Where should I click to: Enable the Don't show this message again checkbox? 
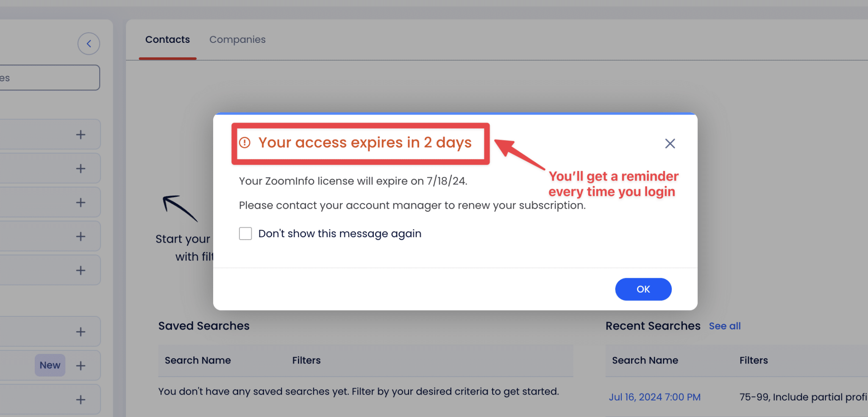(245, 233)
